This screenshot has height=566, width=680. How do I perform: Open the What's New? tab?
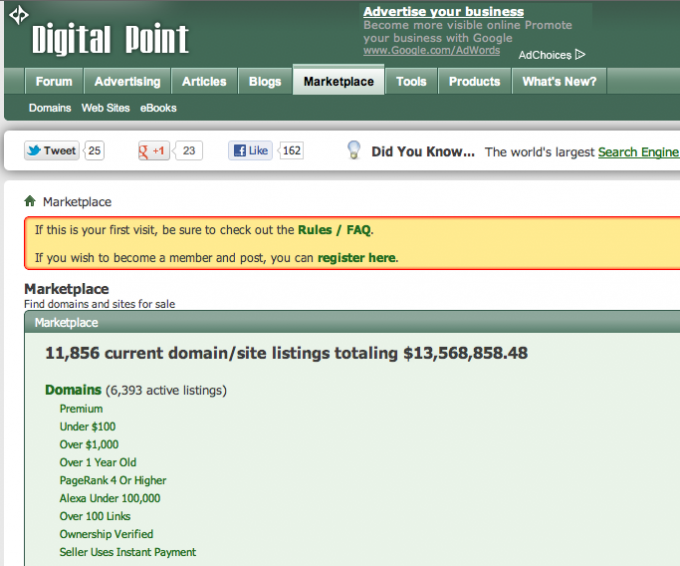coord(559,82)
